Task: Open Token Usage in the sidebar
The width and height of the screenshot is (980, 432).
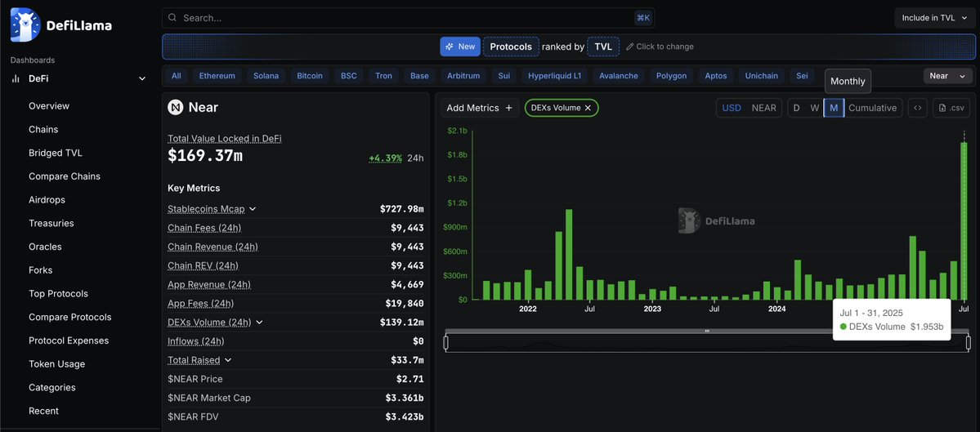Action: coord(57,364)
